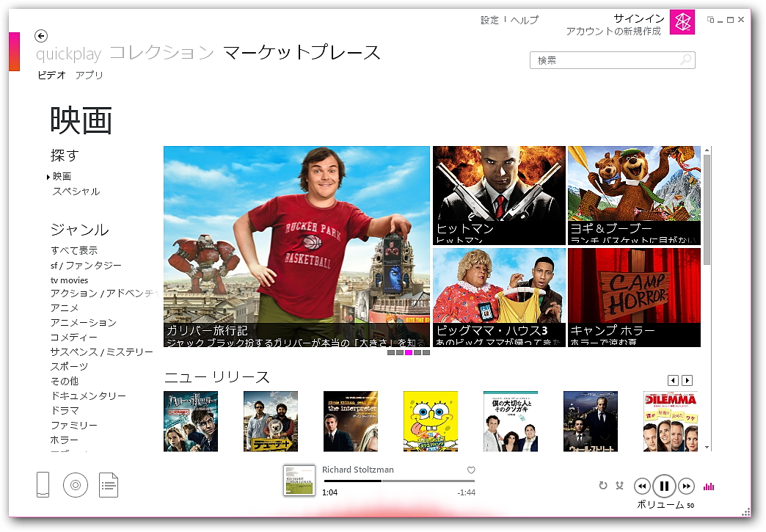This screenshot has height=532, width=766.
Task: Open the Dilemma new release cover
Action: pyautogui.click(x=671, y=421)
